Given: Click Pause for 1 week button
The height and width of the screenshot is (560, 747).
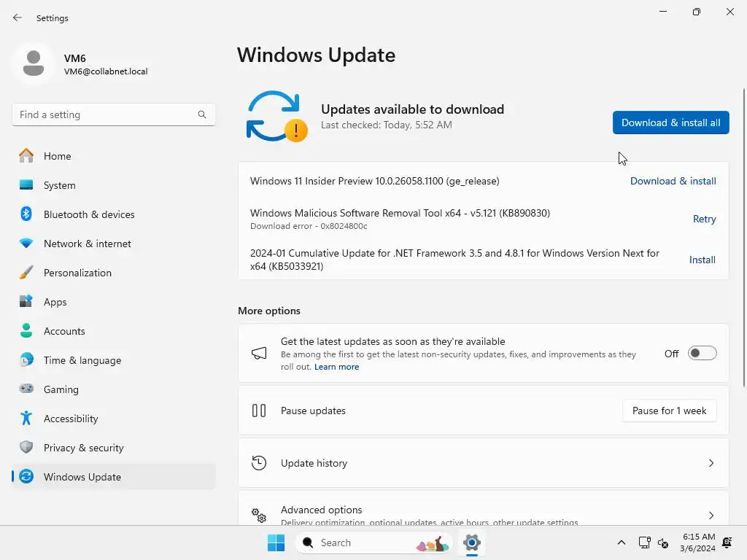Looking at the screenshot, I should tap(670, 411).
